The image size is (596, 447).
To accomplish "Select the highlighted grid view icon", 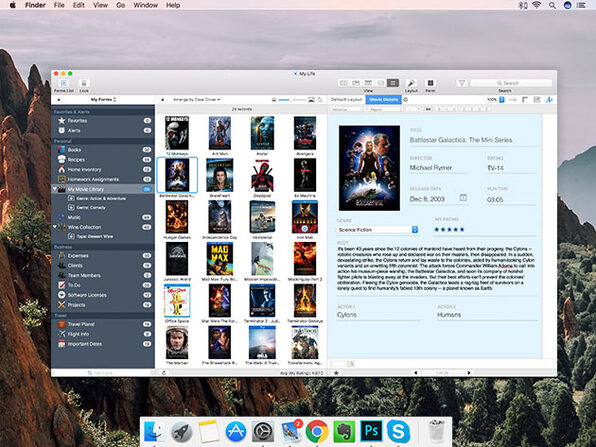I will (x=393, y=83).
